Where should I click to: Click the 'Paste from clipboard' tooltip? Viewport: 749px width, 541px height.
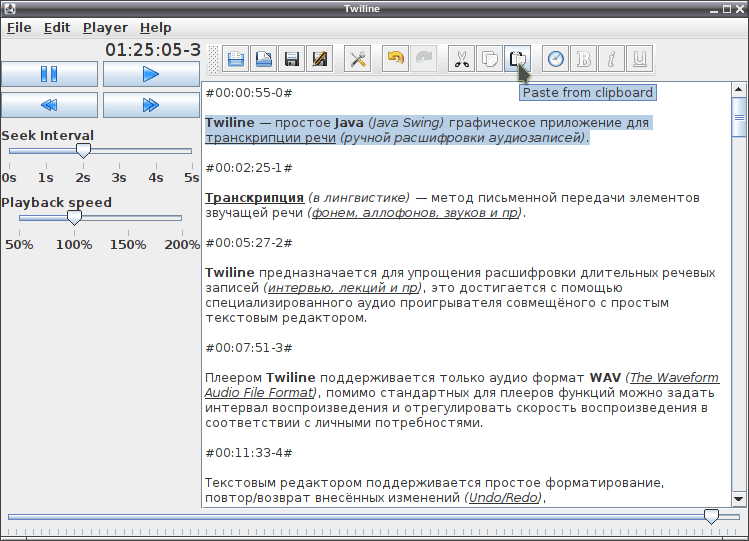pos(588,93)
